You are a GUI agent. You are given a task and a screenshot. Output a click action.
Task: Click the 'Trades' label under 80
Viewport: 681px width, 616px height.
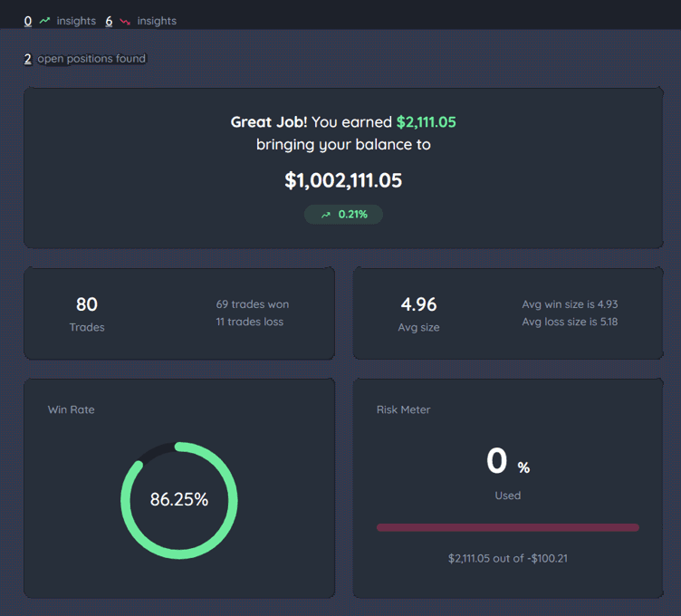pyautogui.click(x=87, y=327)
